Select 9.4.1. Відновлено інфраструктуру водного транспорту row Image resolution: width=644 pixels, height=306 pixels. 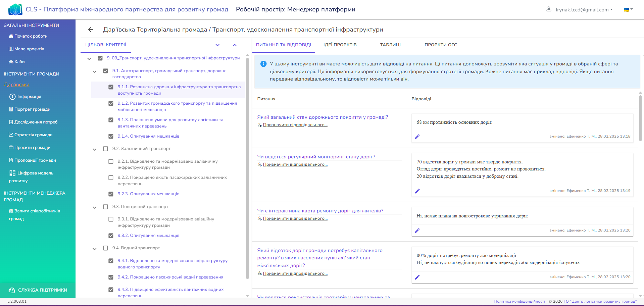coord(172,264)
